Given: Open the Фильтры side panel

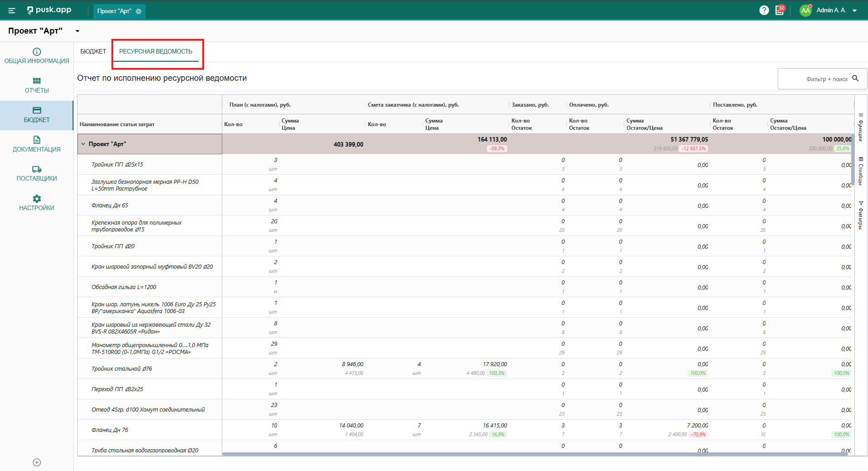Looking at the screenshot, I should pyautogui.click(x=860, y=215).
